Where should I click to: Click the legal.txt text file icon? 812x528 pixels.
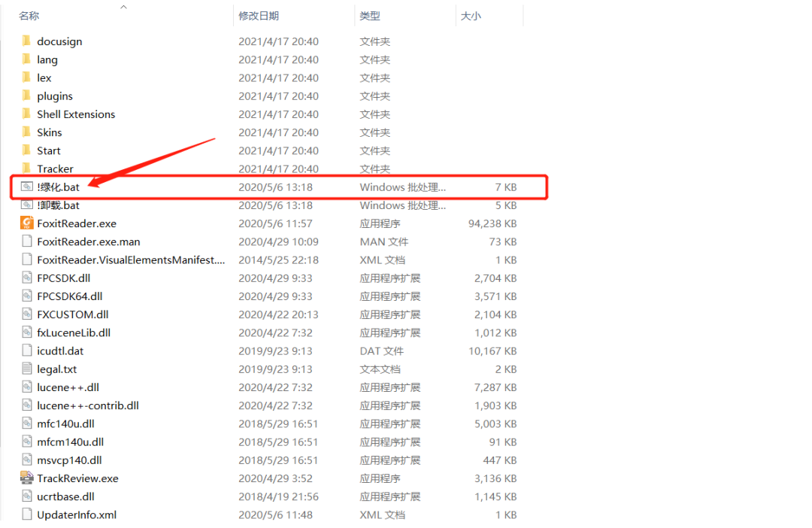26,369
